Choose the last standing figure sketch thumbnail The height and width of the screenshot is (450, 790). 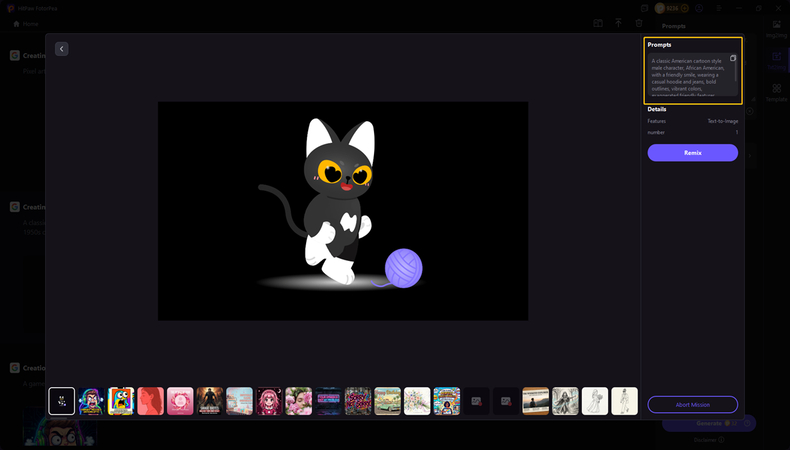coord(625,401)
